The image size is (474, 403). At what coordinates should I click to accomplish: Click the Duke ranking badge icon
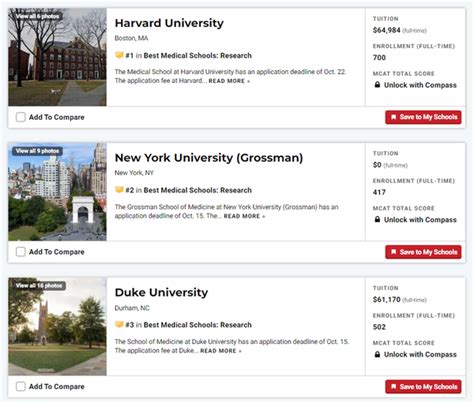point(119,324)
